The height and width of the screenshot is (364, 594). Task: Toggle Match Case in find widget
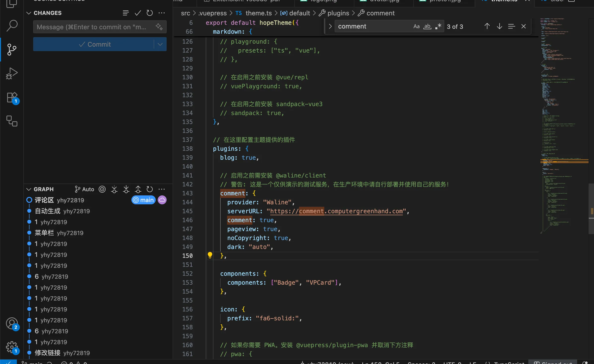pos(416,26)
